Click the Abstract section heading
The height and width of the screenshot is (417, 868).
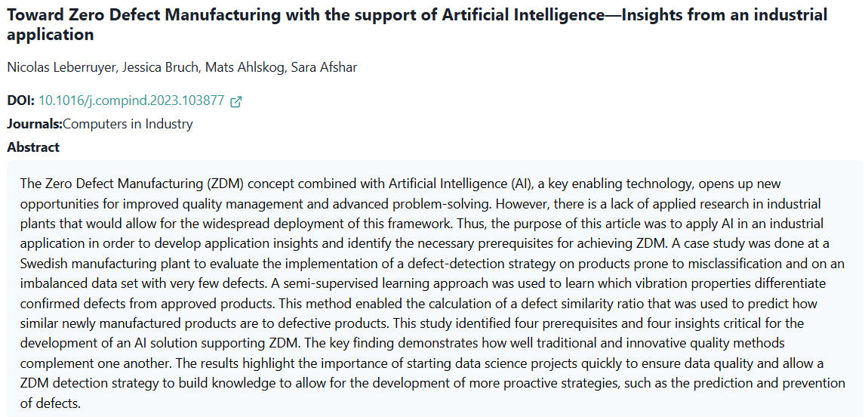[33, 147]
